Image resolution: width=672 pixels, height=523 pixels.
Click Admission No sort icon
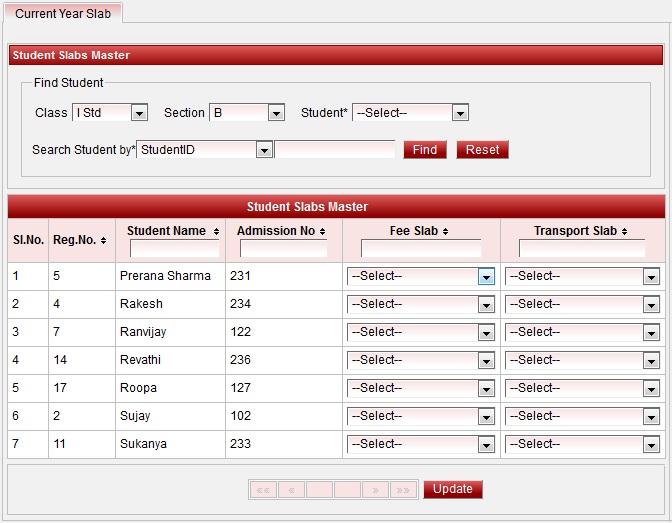[322, 232]
